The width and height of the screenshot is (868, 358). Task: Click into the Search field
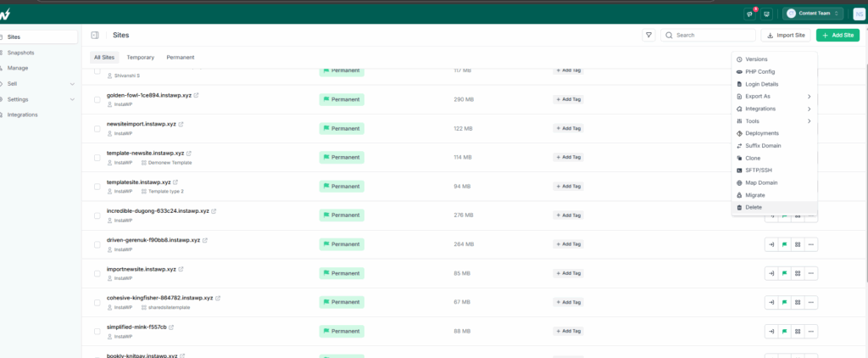tap(708, 35)
